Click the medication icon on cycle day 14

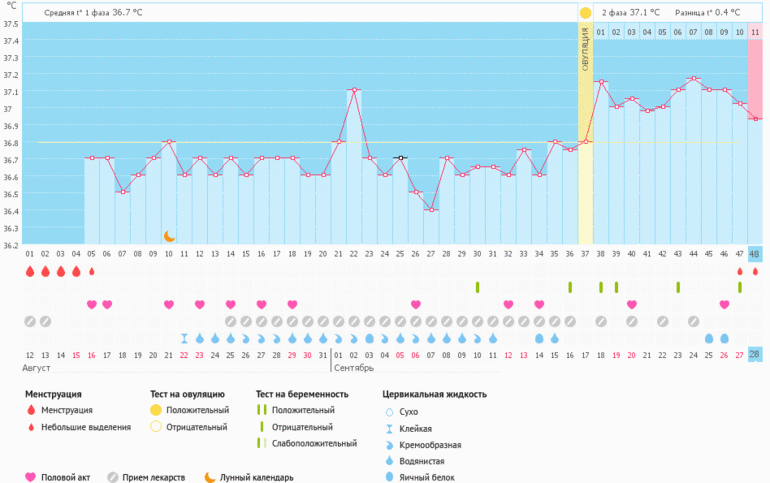click(230, 322)
